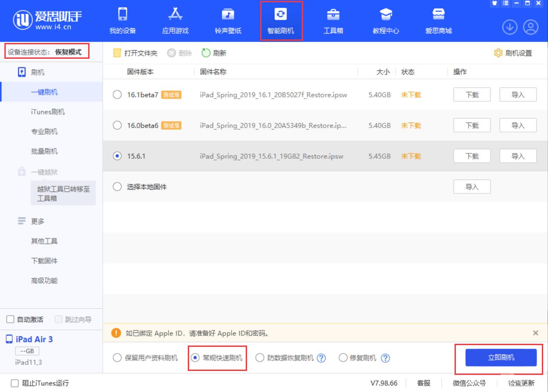This screenshot has height=392, width=548.
Task: Download the 15.6.1 firmware
Action: 472,156
